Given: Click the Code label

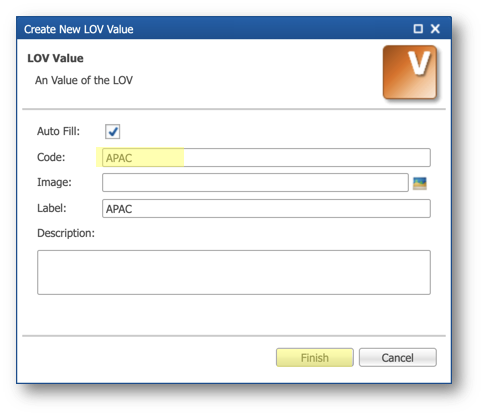Looking at the screenshot, I should tap(51, 157).
